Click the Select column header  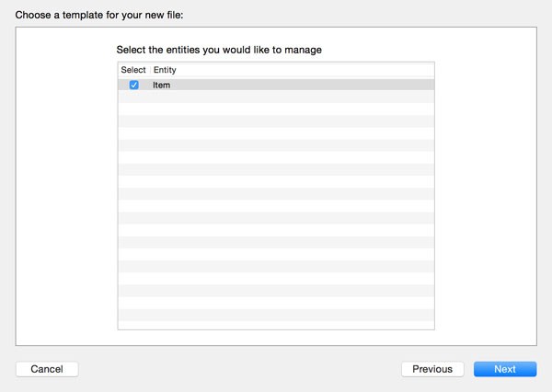tap(133, 70)
